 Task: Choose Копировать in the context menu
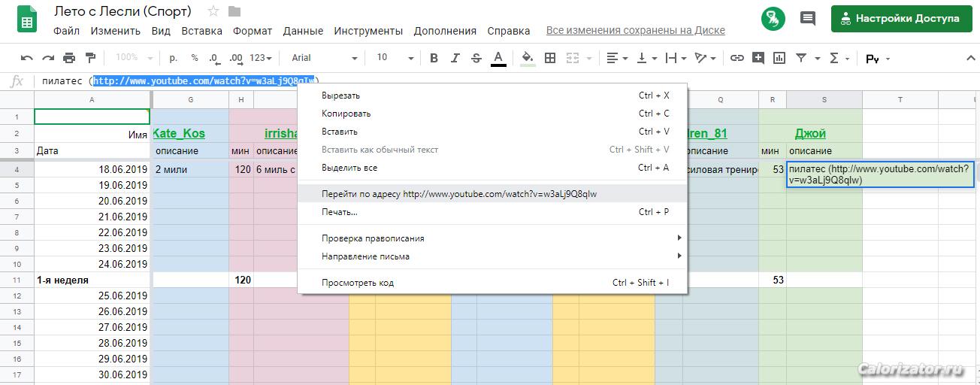tap(346, 114)
